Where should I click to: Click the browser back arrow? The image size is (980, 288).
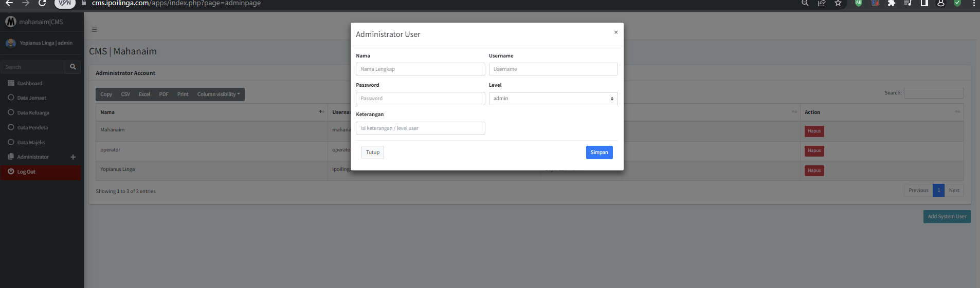pos(9,3)
